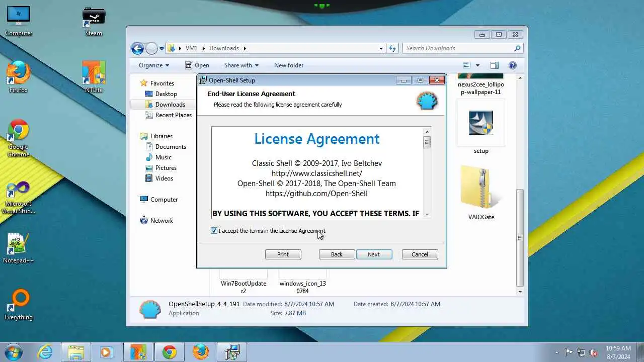Image resolution: width=644 pixels, height=362 pixels.
Task: Select the VAIOGate zip folder
Action: [481, 193]
